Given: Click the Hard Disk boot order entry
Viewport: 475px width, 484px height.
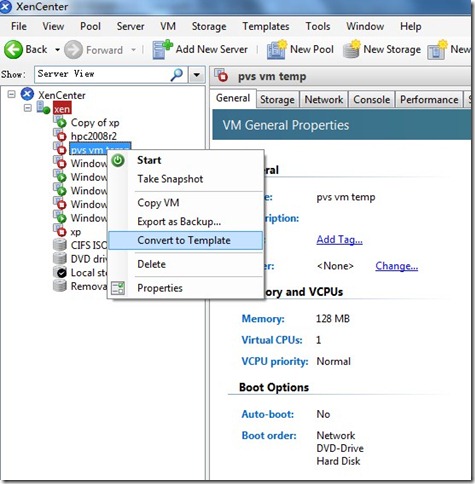Looking at the screenshot, I should (x=338, y=461).
